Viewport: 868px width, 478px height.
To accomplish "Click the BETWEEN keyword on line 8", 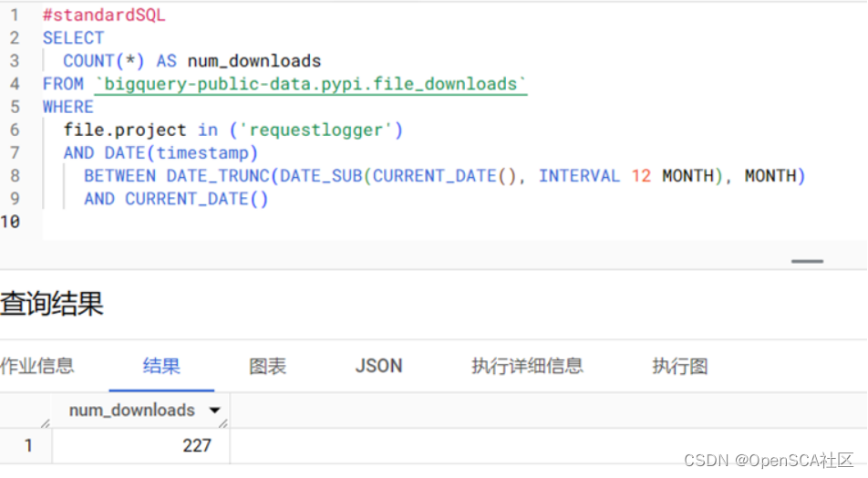I will (119, 176).
